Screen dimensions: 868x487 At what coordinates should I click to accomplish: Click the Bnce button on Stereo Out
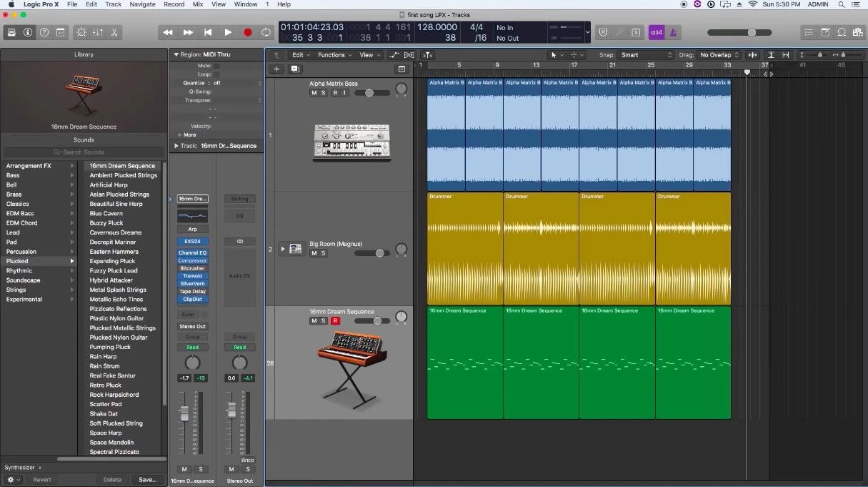247,461
